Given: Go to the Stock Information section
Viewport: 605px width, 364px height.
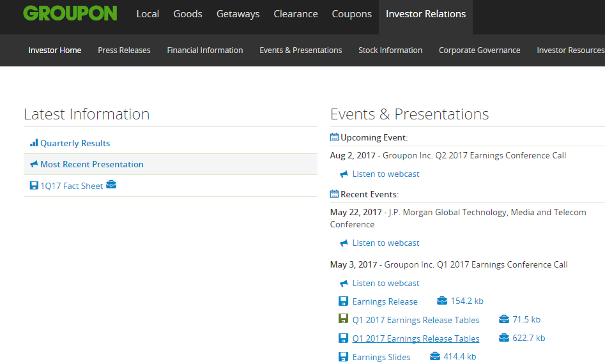Looking at the screenshot, I should 390,50.
